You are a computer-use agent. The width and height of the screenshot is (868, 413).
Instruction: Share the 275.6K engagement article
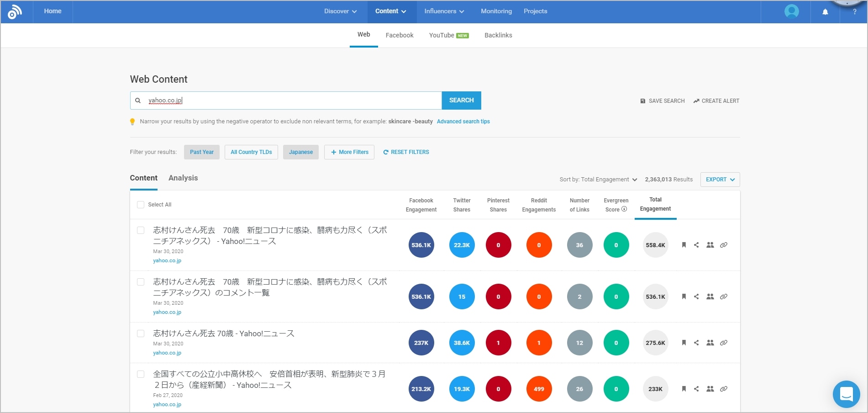(696, 343)
